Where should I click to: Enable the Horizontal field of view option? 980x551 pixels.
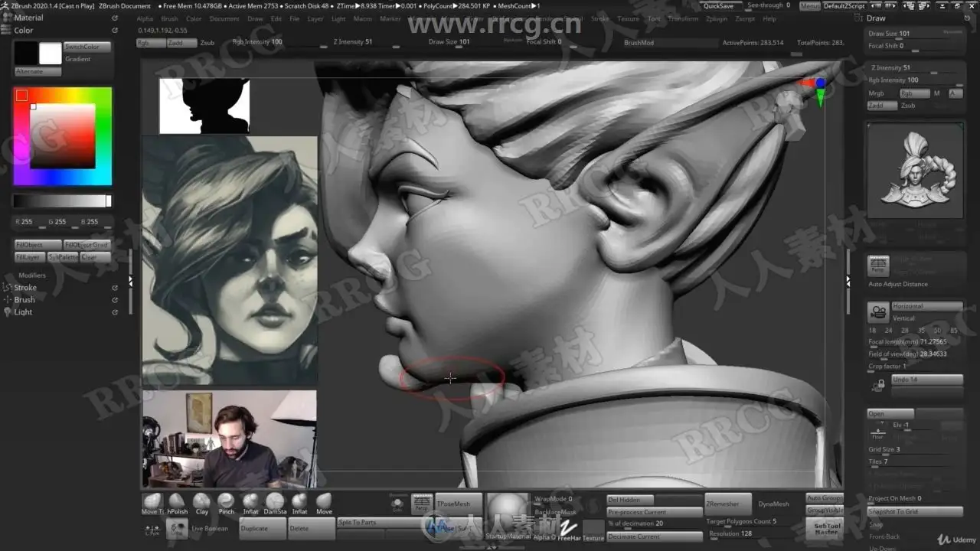point(926,306)
